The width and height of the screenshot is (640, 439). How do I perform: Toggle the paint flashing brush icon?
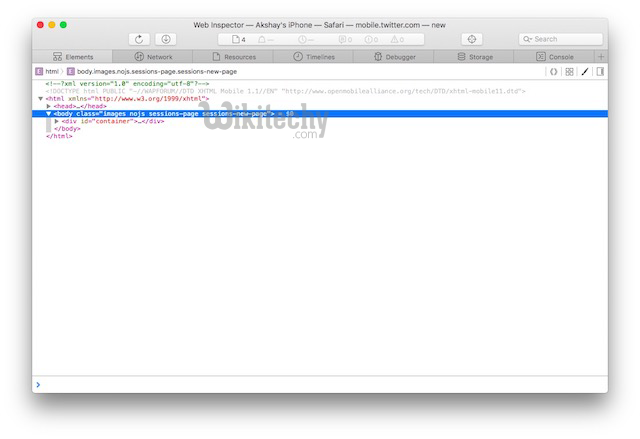pyautogui.click(x=585, y=72)
